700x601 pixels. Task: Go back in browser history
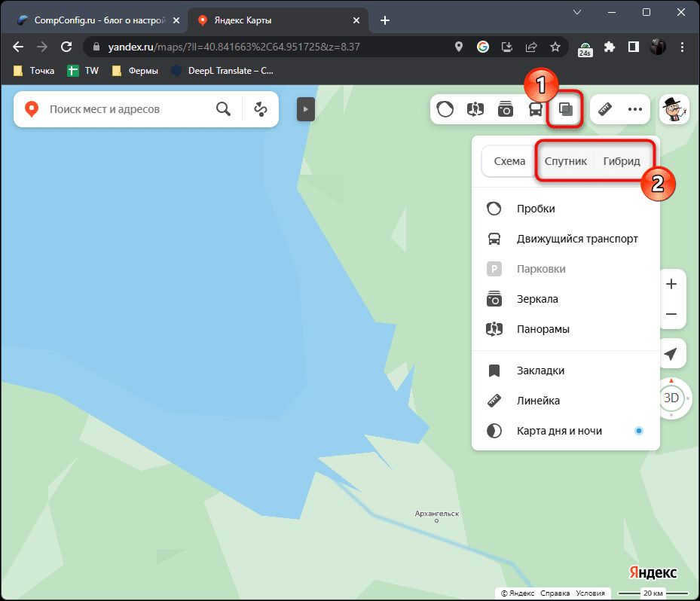coord(18,47)
